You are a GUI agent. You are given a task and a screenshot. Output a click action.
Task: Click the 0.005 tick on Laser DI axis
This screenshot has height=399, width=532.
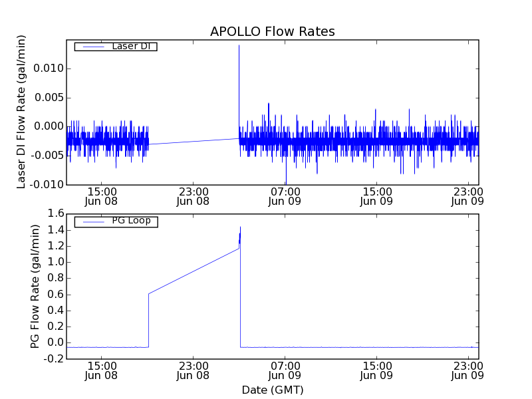[49, 98]
